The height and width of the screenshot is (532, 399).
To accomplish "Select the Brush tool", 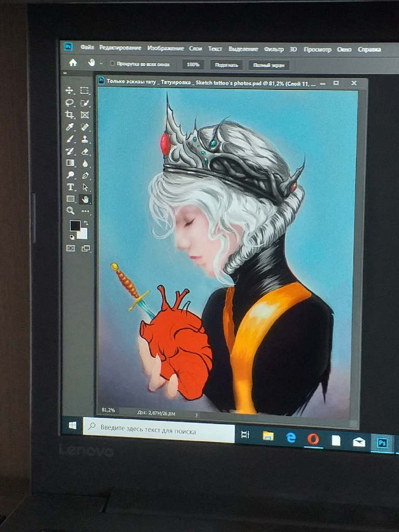I will (x=70, y=139).
